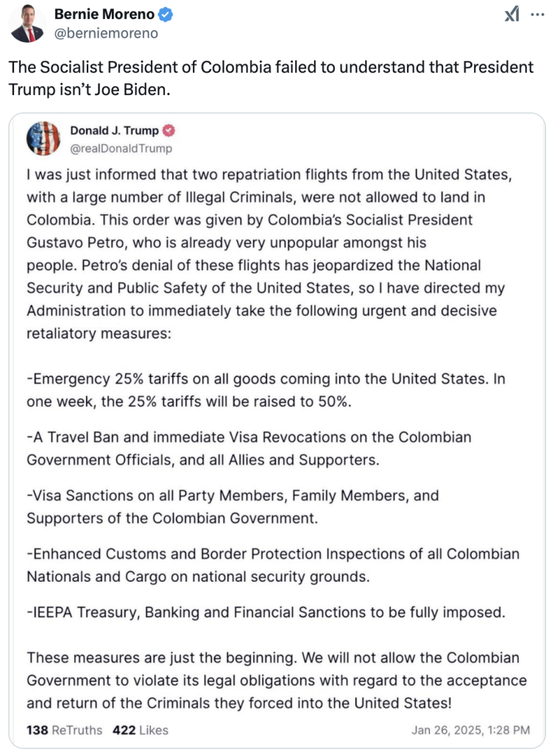
Task: Click the IEEPA Treasury sanctions bullet
Action: 266,612
